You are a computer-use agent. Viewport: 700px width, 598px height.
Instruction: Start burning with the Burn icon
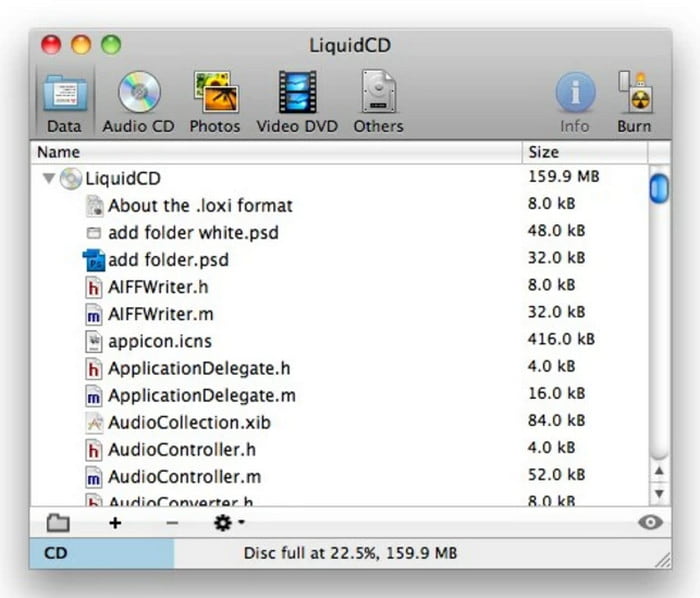tap(634, 102)
